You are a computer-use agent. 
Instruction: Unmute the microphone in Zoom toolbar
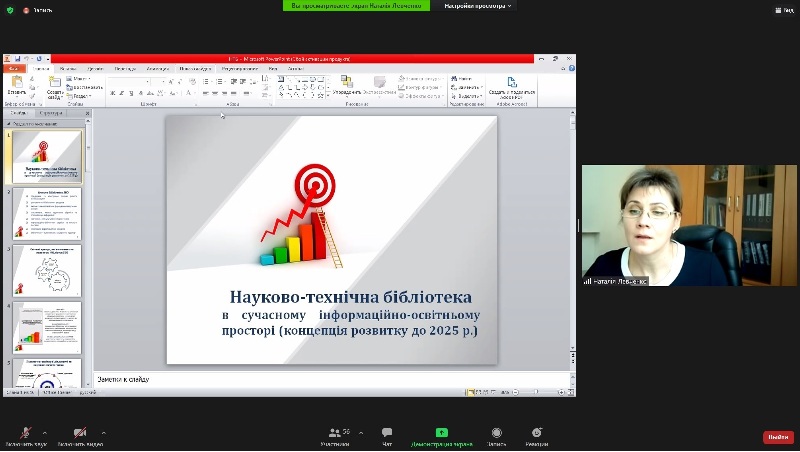pos(24,432)
